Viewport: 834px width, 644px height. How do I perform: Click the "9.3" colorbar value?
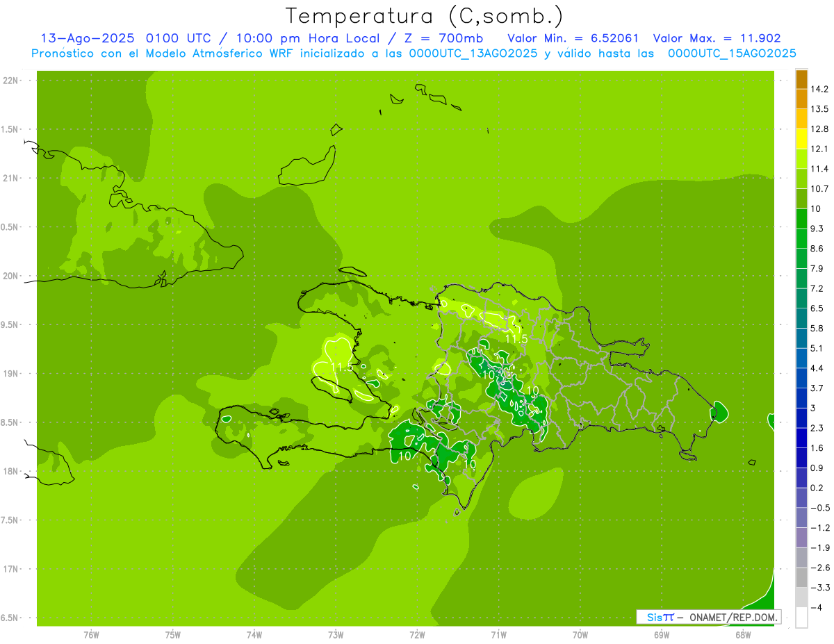[817, 229]
